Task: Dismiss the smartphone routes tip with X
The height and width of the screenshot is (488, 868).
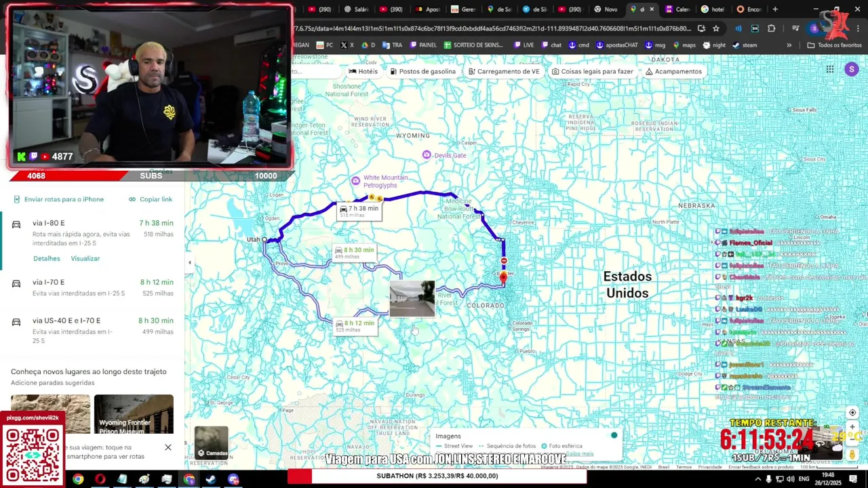Action: 168,447
